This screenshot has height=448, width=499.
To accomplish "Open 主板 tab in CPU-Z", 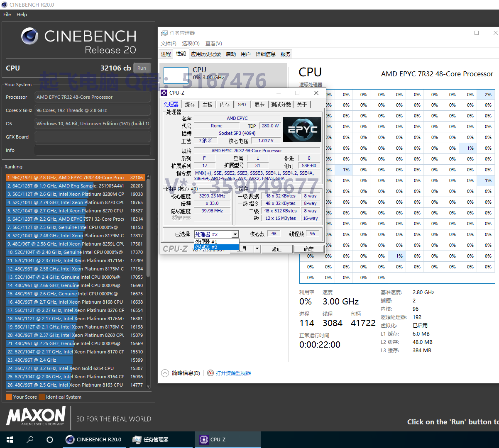I will 207,105.
